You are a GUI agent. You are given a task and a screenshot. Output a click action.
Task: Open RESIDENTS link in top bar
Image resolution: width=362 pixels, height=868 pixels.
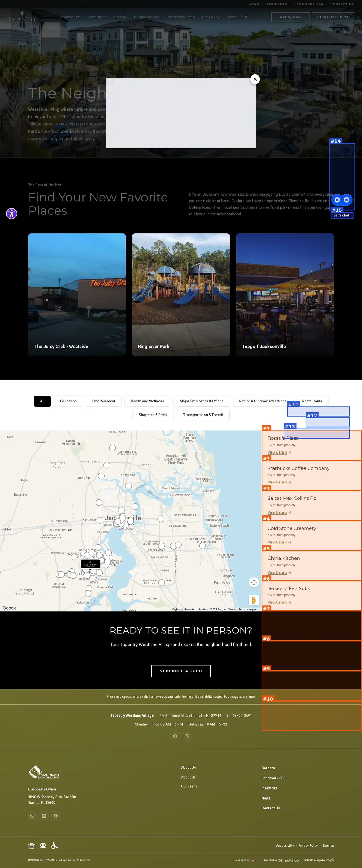(276, 5)
